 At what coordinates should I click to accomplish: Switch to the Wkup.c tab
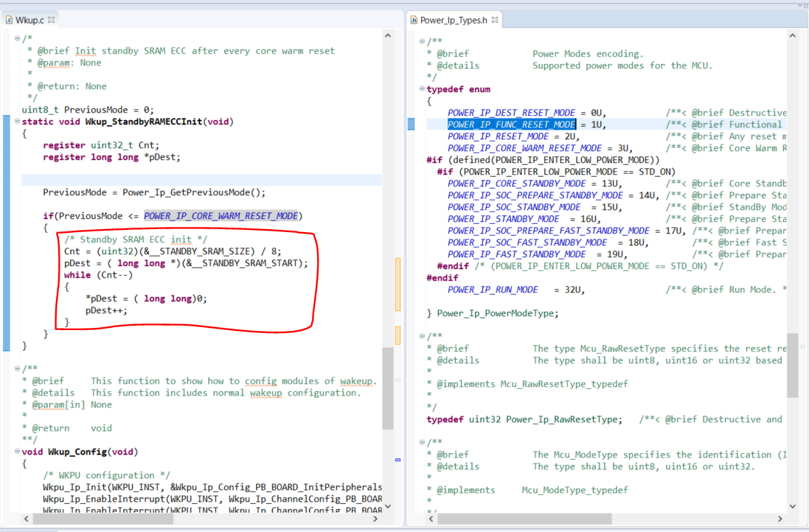[x=29, y=20]
